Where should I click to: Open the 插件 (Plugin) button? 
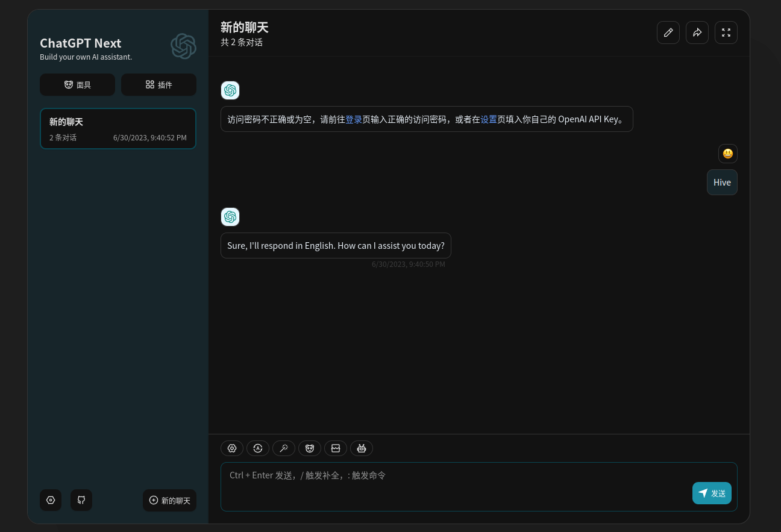(158, 84)
